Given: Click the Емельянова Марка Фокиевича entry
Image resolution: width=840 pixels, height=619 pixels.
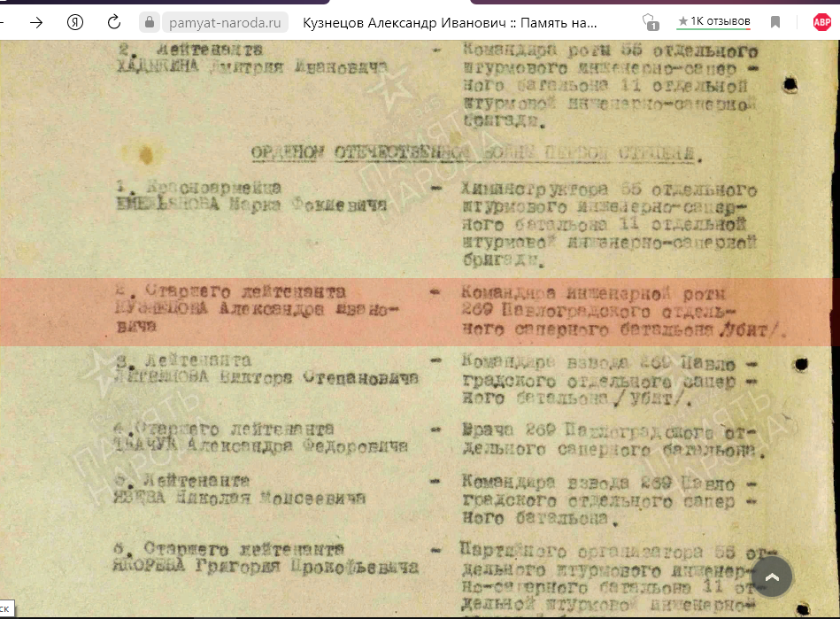Looking at the screenshot, I should (251, 205).
